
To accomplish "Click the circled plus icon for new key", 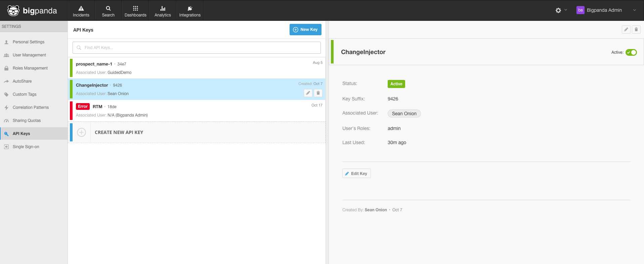I will pyautogui.click(x=82, y=132).
